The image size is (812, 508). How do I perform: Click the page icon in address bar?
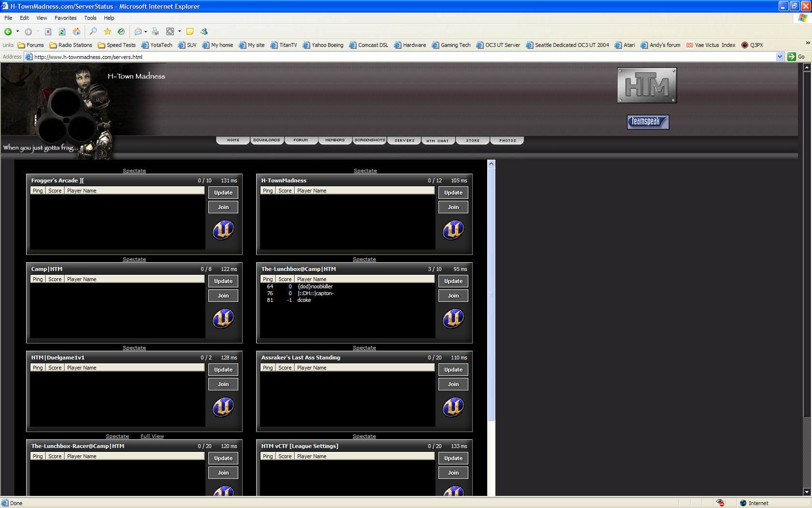pos(29,57)
